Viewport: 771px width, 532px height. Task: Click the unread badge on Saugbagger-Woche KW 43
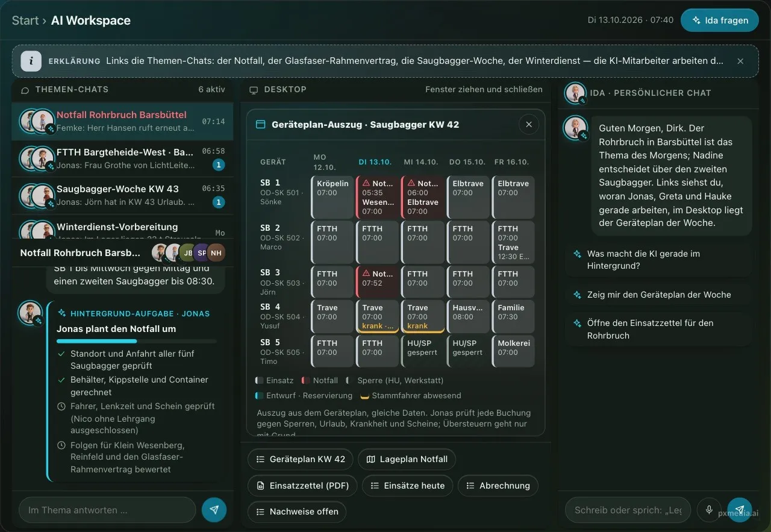[219, 202]
